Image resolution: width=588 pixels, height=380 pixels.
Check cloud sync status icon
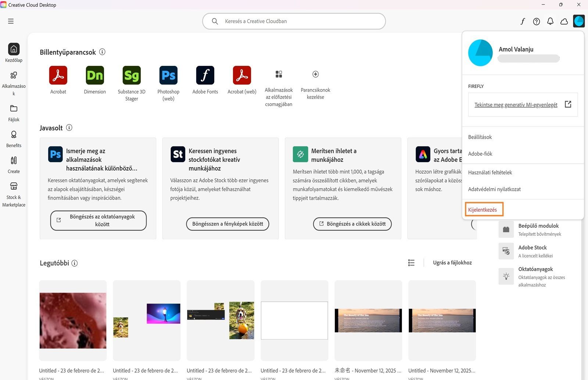pos(564,21)
